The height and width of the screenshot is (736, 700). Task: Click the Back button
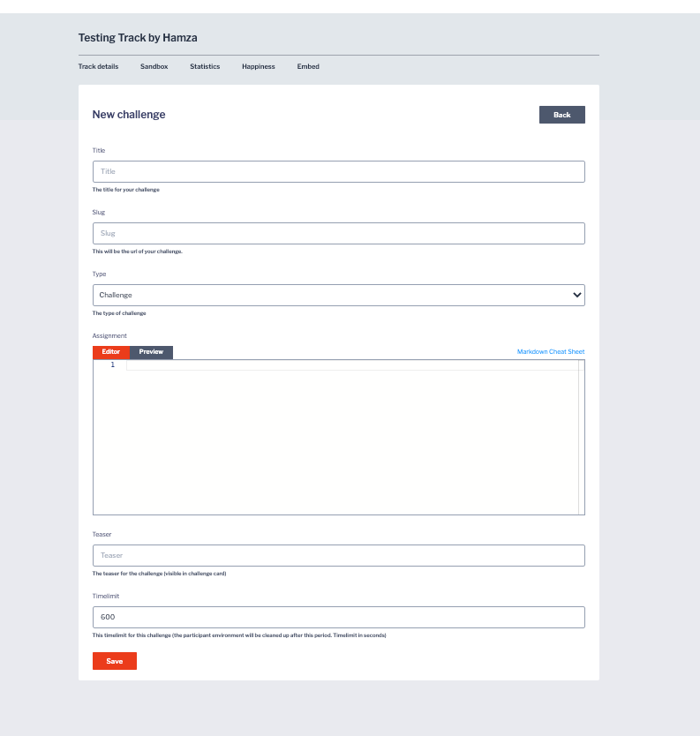click(x=561, y=114)
